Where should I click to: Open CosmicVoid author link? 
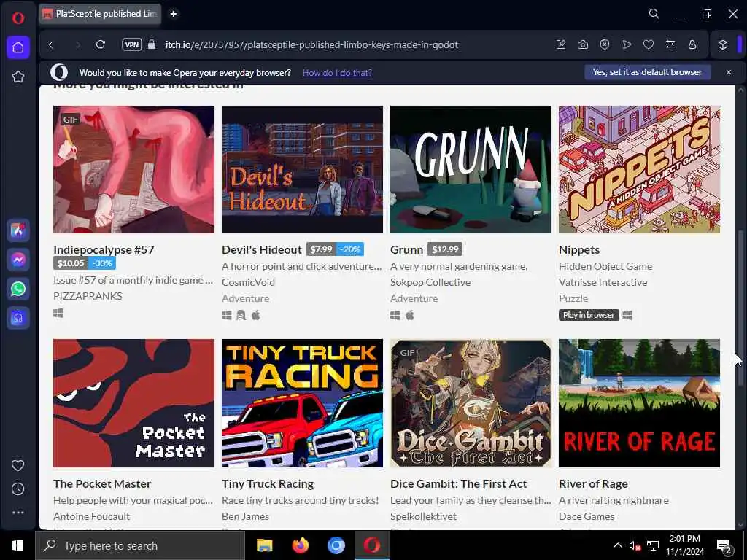click(x=248, y=282)
